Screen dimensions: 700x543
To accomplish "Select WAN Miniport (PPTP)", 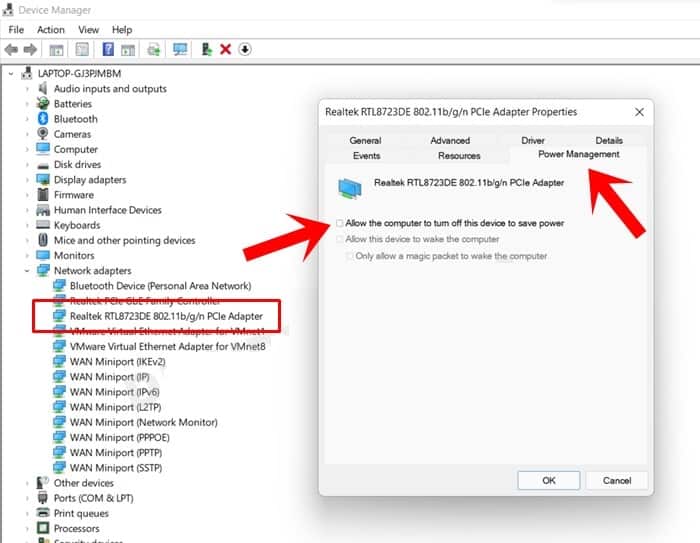I will [x=116, y=453].
